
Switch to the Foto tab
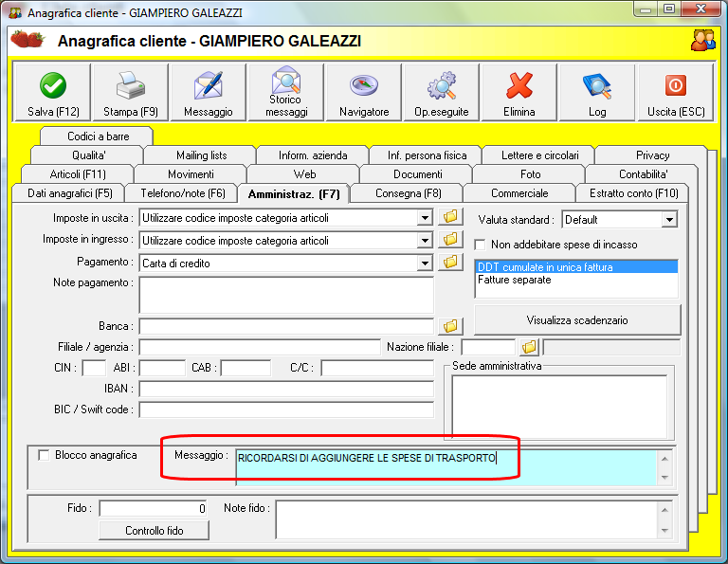click(x=530, y=174)
